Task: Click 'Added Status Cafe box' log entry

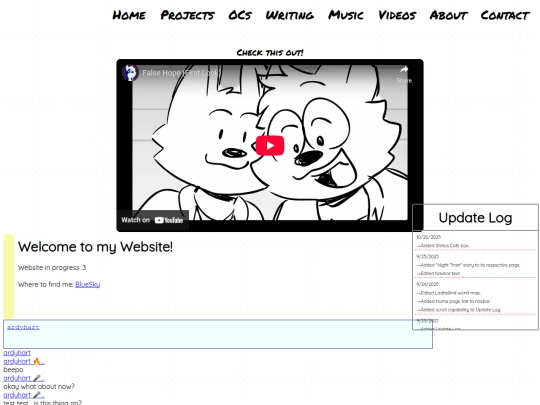Action: click(443, 246)
